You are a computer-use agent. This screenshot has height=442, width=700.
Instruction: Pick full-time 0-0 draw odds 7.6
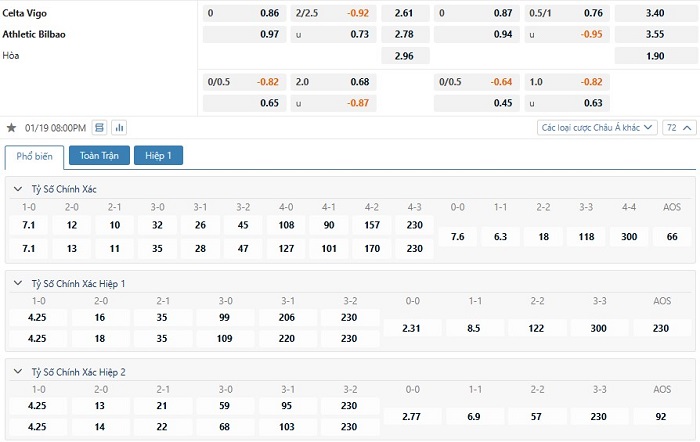[x=458, y=237]
